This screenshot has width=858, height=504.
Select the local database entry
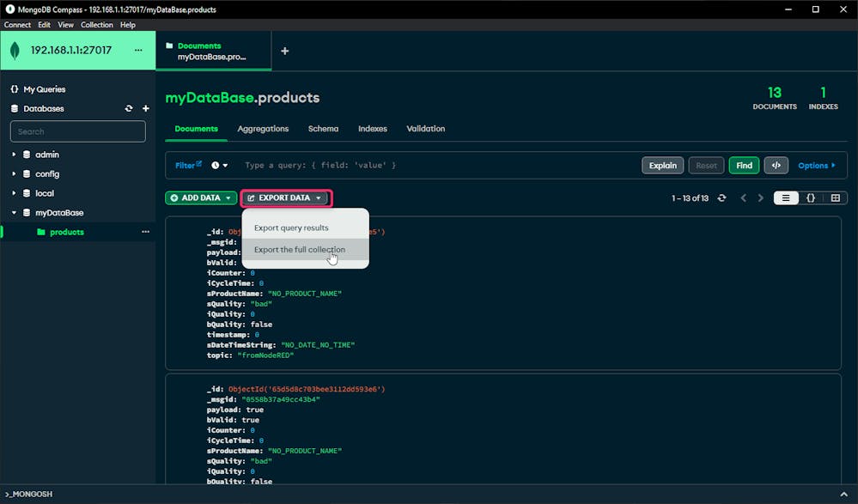[45, 193]
